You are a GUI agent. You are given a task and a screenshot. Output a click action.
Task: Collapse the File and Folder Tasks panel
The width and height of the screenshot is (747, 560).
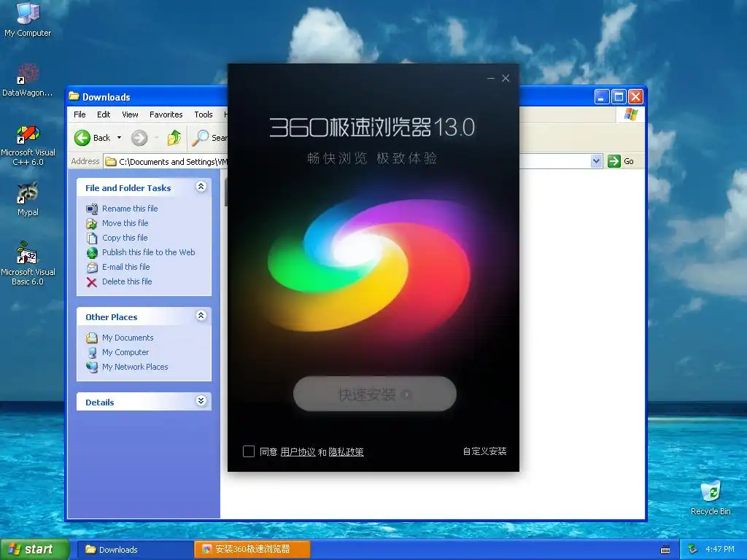coord(201,187)
